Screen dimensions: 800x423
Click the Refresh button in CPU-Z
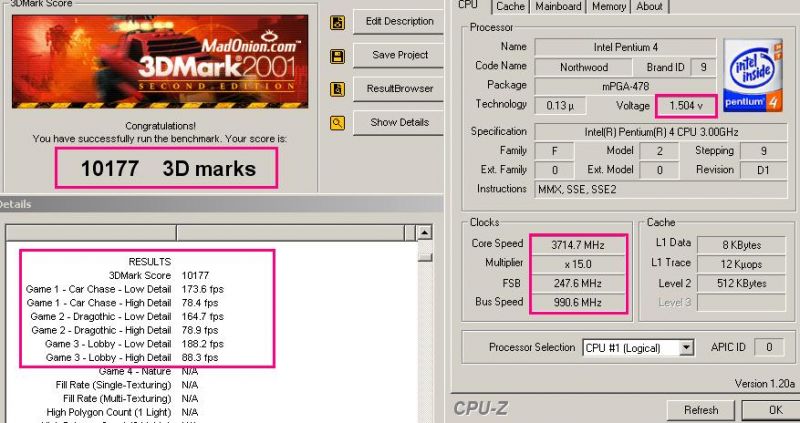tap(701, 410)
